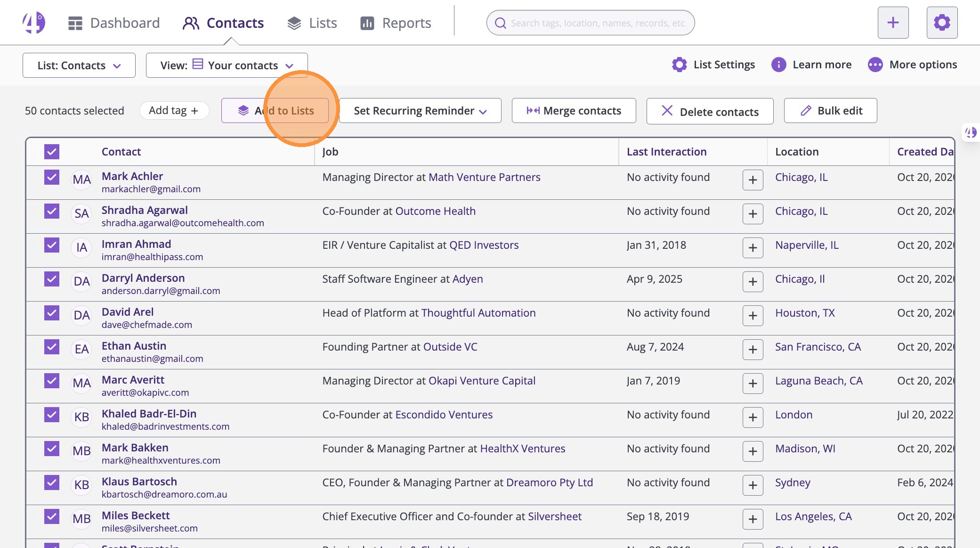Expand Set Recurring Reminder dropdown
Screen dimensions: 980x548
click(420, 111)
